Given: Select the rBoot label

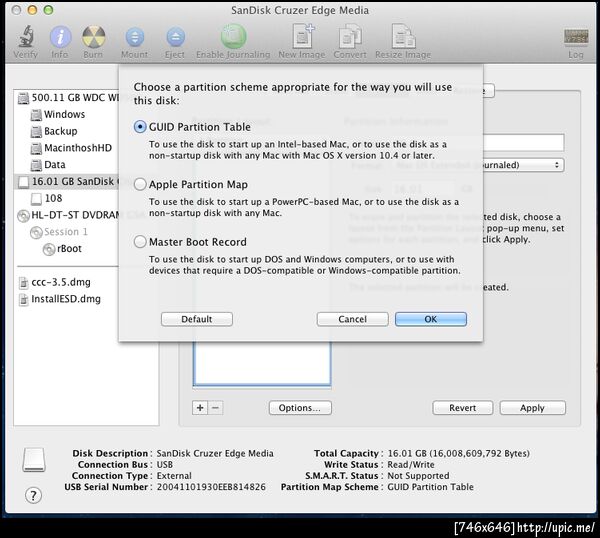Looking at the screenshot, I should pos(69,249).
